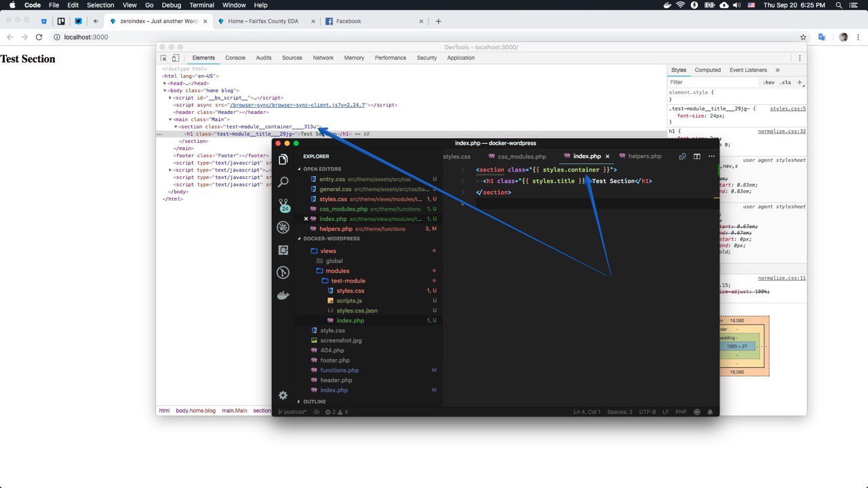Collapse the views folder in Explorer
The image size is (868, 488).
click(x=328, y=251)
